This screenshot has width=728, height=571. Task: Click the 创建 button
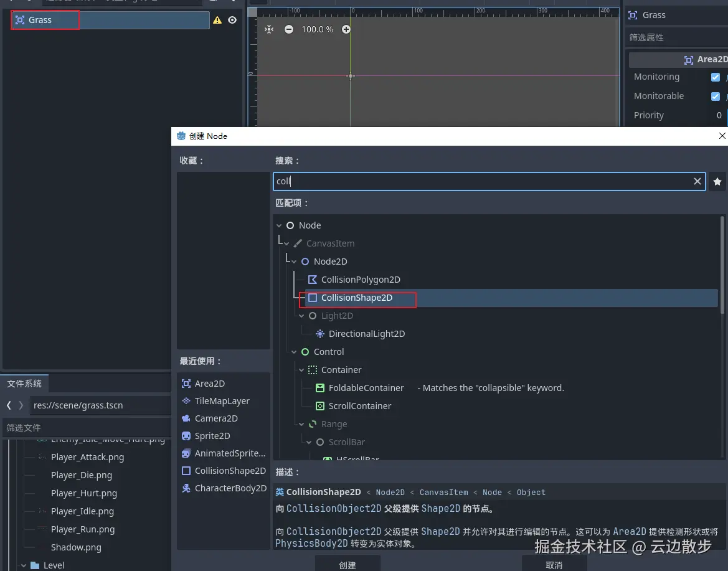tap(347, 565)
